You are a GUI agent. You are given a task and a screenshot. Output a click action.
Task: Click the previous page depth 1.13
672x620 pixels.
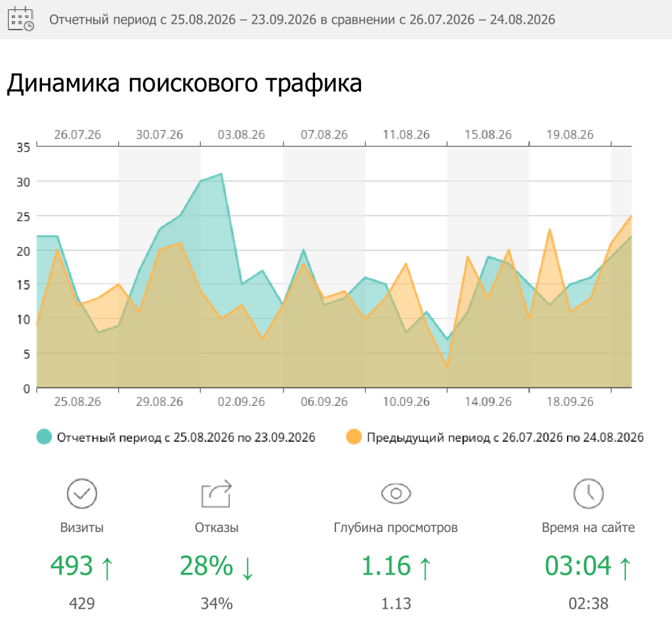coord(396,604)
